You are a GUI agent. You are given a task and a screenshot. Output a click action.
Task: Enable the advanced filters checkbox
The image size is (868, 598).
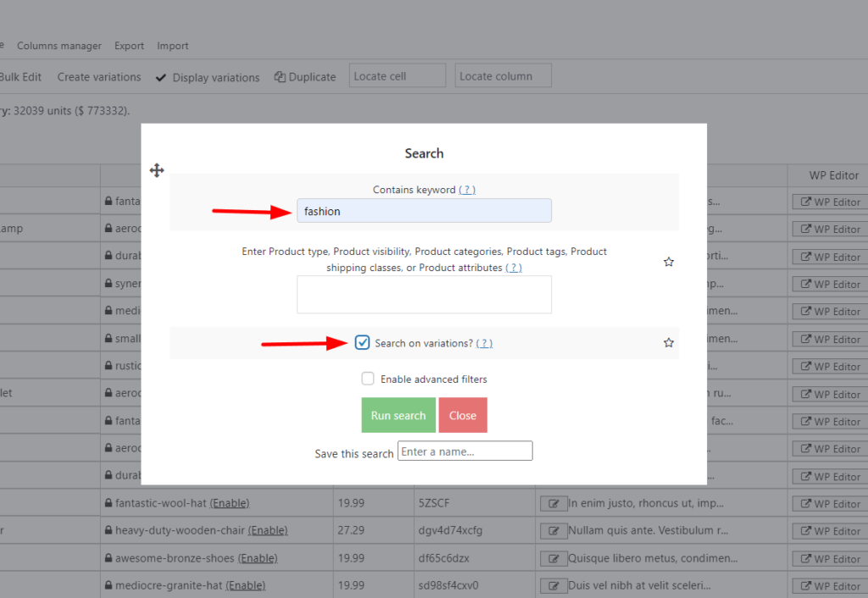tap(368, 379)
